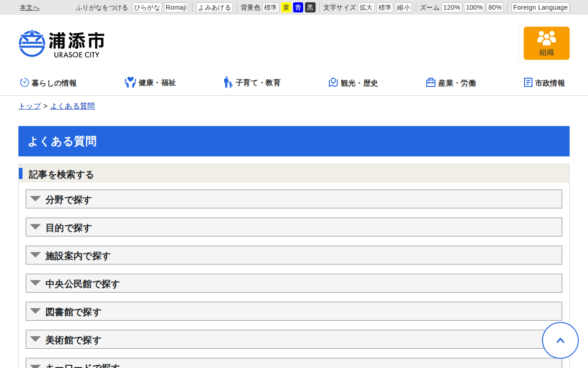Click the heart-hands icon beside 健康・福祉
The height and width of the screenshot is (368, 588).
pyautogui.click(x=130, y=82)
